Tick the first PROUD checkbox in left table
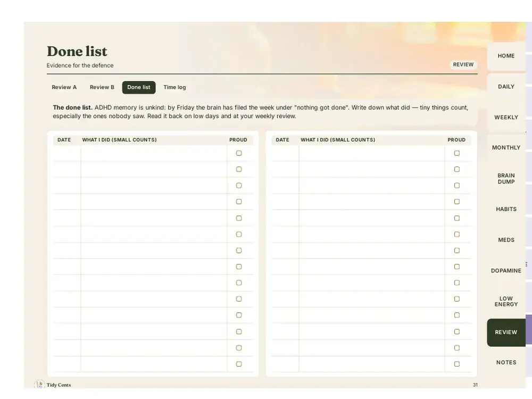 pos(239,153)
